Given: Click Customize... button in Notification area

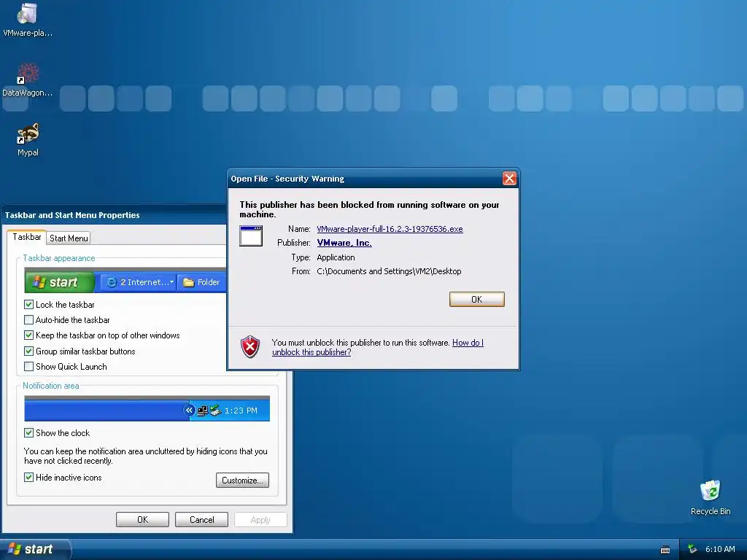Looking at the screenshot, I should click(x=242, y=480).
